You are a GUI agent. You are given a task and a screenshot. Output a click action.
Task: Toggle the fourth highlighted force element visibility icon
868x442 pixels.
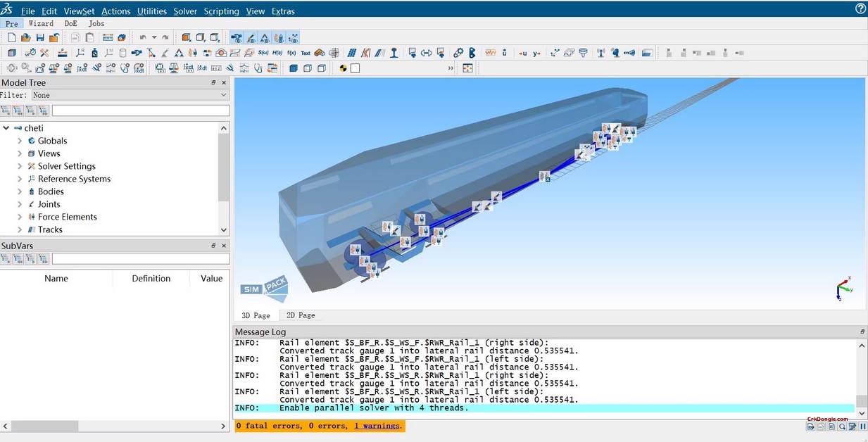pos(279,37)
